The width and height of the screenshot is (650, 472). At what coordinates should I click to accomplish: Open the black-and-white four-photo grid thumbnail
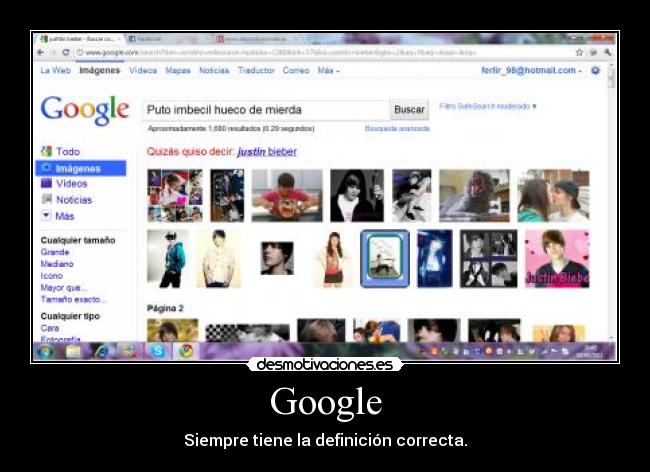coord(489,259)
